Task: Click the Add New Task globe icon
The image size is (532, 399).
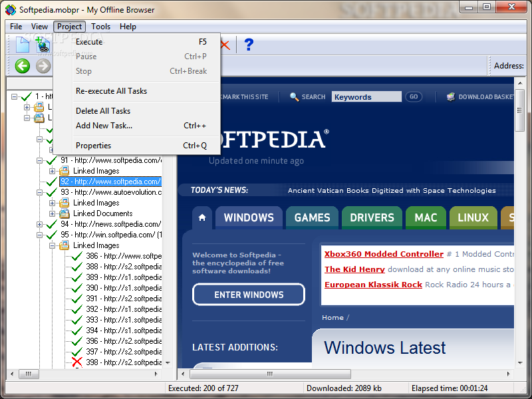Action: [x=43, y=45]
